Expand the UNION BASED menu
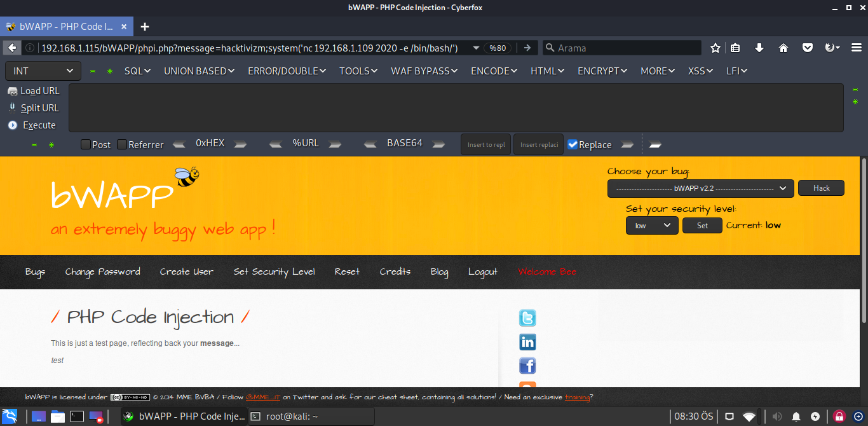Image resolution: width=868 pixels, height=426 pixels. [x=200, y=71]
